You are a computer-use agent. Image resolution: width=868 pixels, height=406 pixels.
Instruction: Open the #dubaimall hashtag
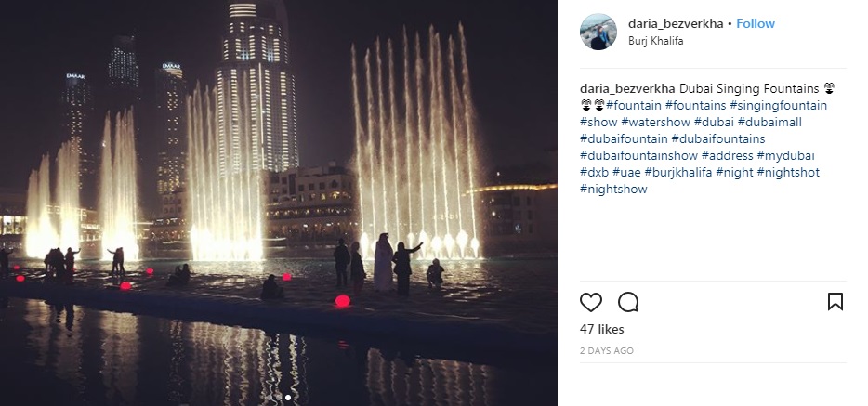(769, 122)
